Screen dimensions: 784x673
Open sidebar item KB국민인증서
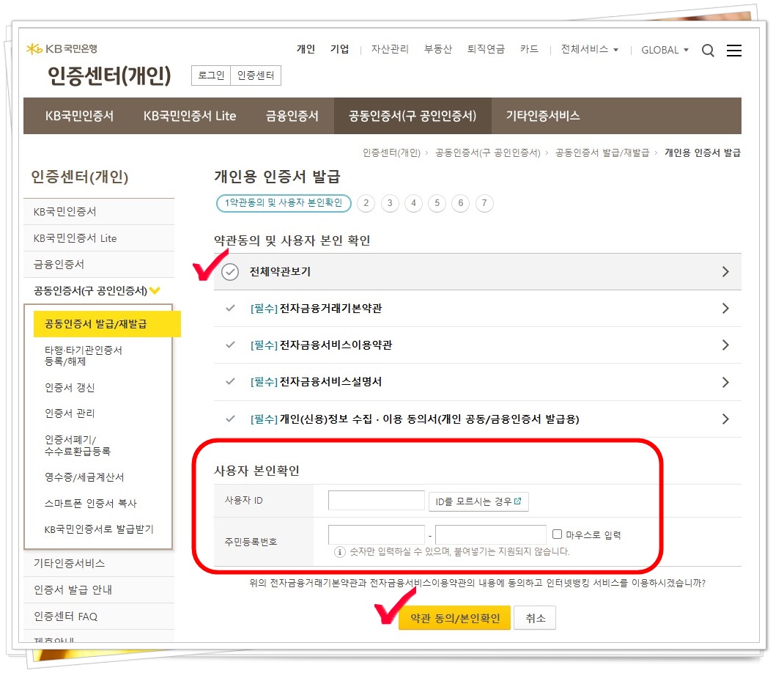point(99,212)
